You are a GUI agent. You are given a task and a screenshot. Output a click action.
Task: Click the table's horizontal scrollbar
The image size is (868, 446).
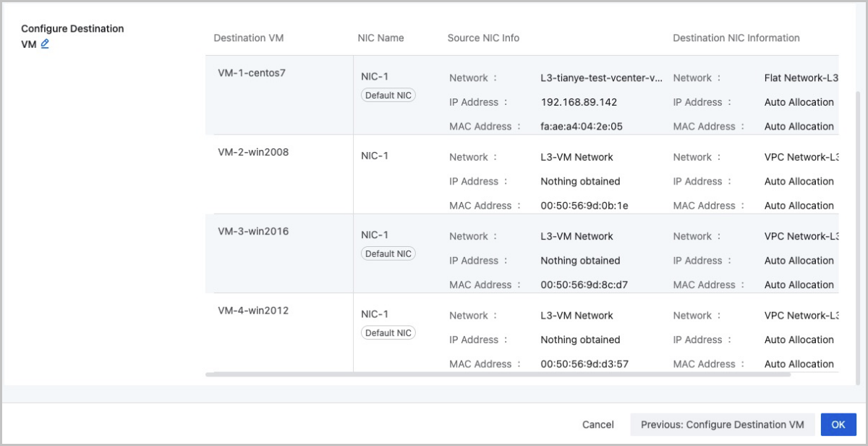click(498, 374)
